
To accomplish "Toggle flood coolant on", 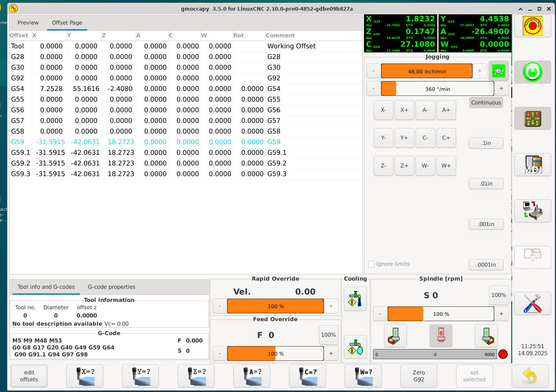I will click(355, 299).
